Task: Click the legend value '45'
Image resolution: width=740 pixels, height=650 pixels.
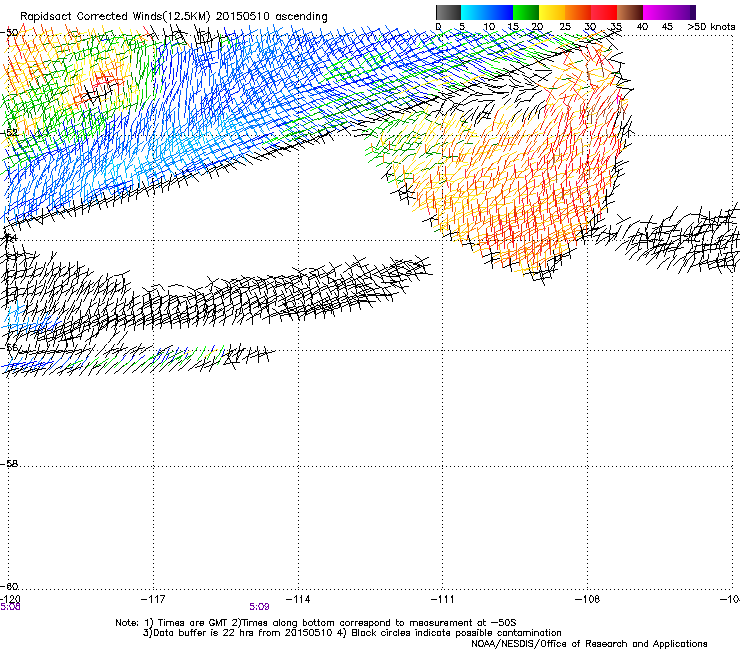Action: pyautogui.click(x=667, y=26)
